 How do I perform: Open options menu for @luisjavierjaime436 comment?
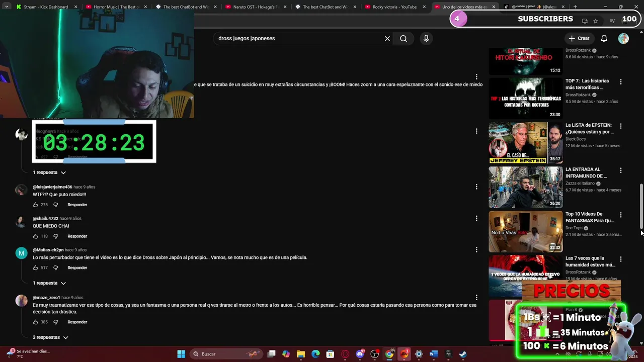476,187
